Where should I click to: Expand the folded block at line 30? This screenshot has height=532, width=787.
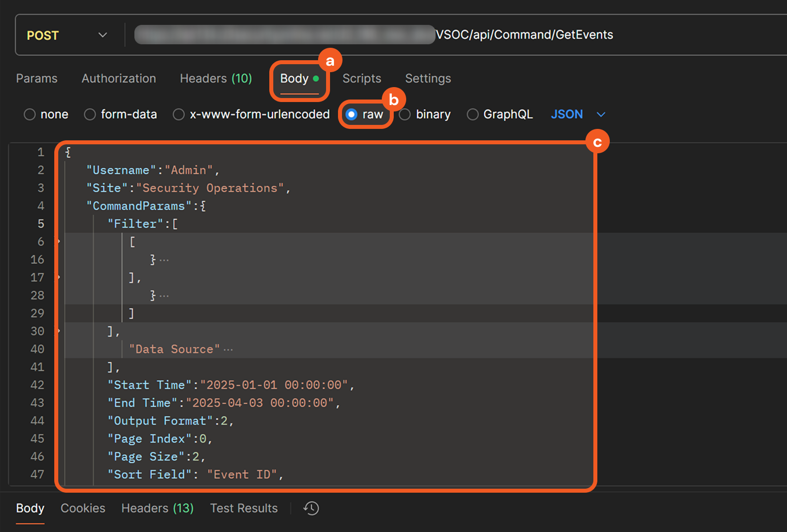click(x=59, y=331)
